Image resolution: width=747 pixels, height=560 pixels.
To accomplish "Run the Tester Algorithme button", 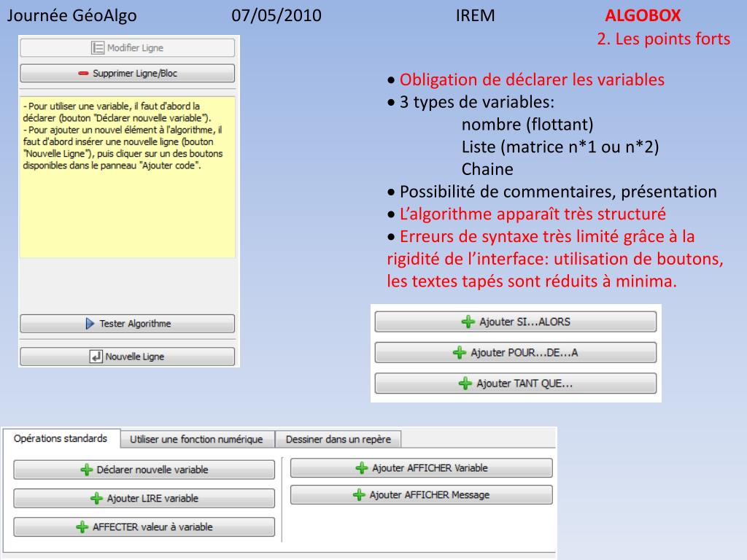I will point(127,324).
